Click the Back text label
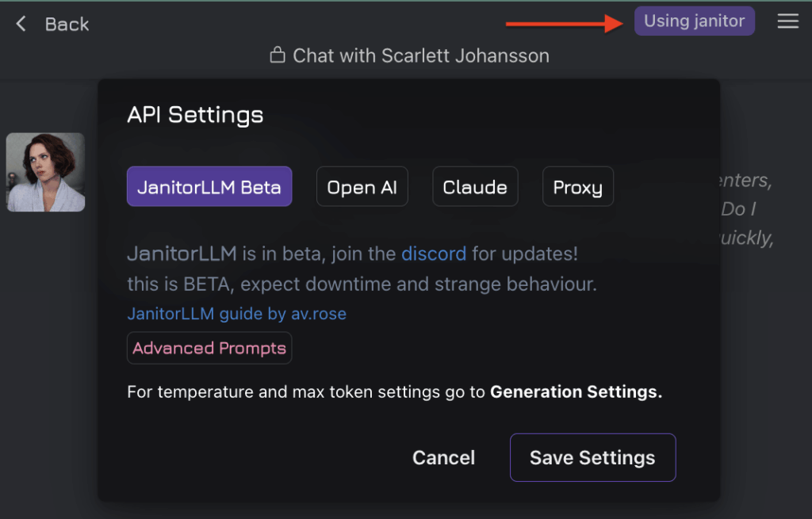Screen dimensions: 812x519 coord(67,25)
